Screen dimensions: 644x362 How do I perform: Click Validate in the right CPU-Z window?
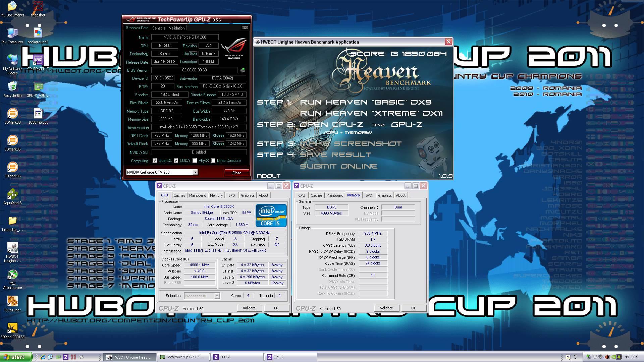(x=386, y=308)
